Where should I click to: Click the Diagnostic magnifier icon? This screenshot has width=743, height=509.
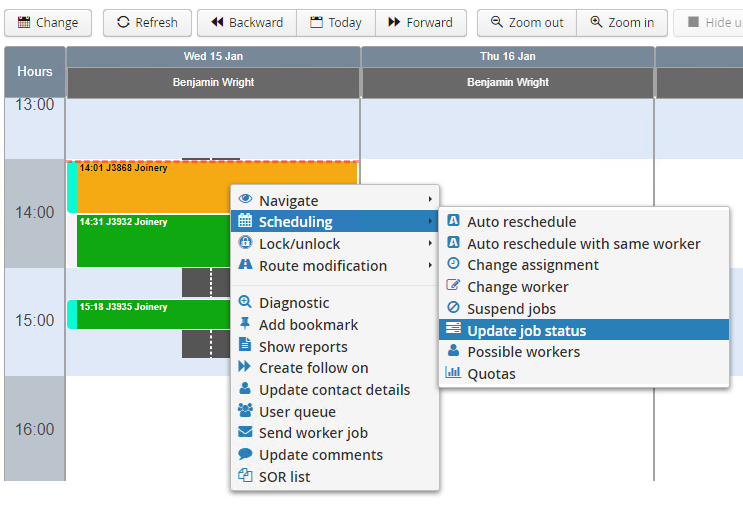point(245,303)
